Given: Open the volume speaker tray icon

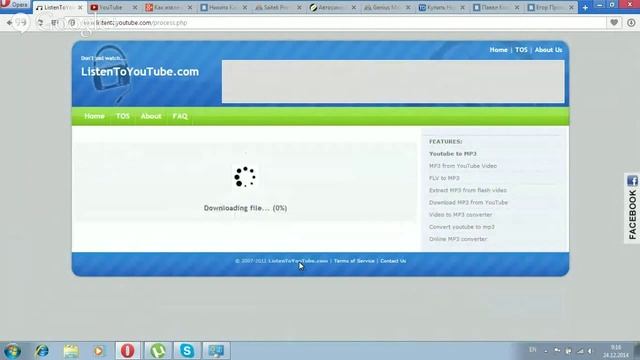Looking at the screenshot, I should click(x=590, y=351).
